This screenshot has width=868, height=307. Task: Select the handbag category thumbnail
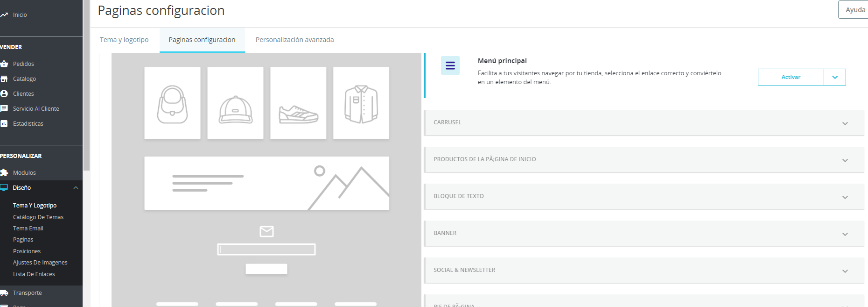(172, 103)
